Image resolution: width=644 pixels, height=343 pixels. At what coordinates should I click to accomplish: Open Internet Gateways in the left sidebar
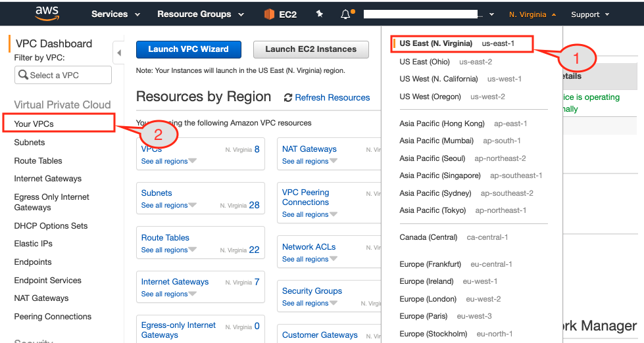tap(47, 179)
